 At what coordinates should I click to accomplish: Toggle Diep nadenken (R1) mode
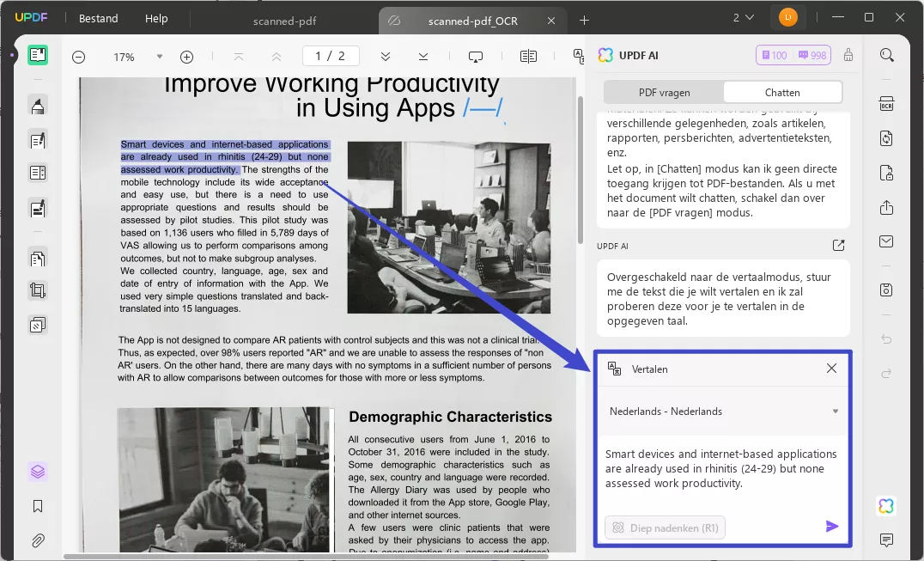665,527
